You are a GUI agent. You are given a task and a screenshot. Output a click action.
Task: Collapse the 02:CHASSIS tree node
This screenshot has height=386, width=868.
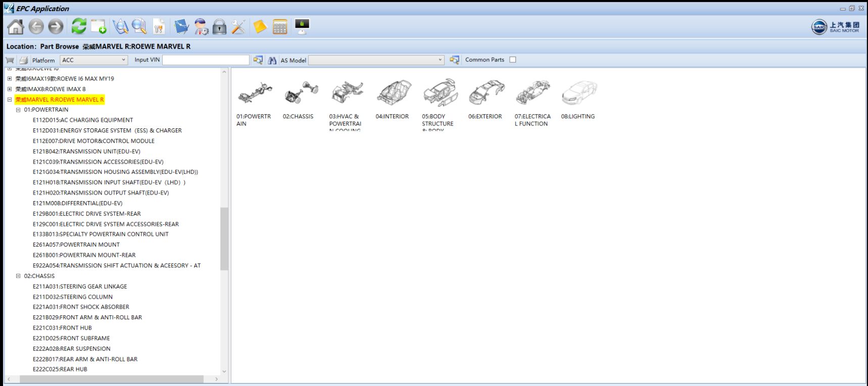(18, 276)
